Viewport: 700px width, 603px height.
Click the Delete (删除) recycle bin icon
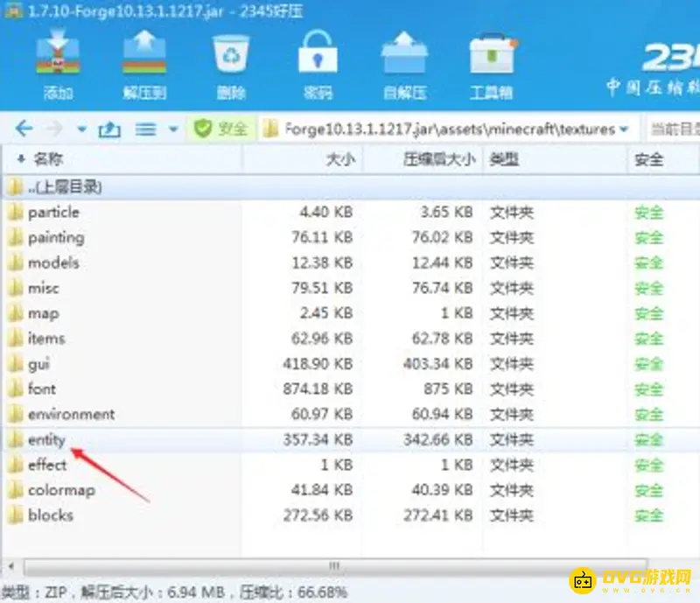[x=231, y=55]
